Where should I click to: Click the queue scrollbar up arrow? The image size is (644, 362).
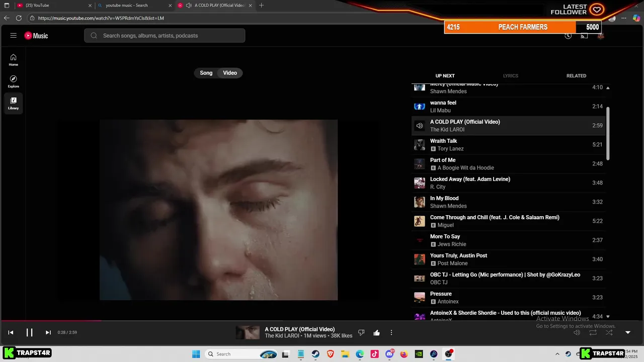[608, 87]
